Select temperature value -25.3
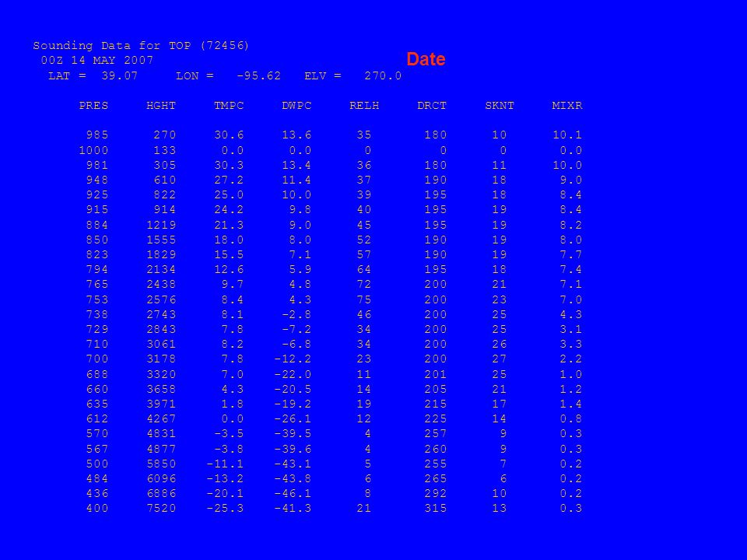The width and height of the screenshot is (747, 560). [x=225, y=508]
